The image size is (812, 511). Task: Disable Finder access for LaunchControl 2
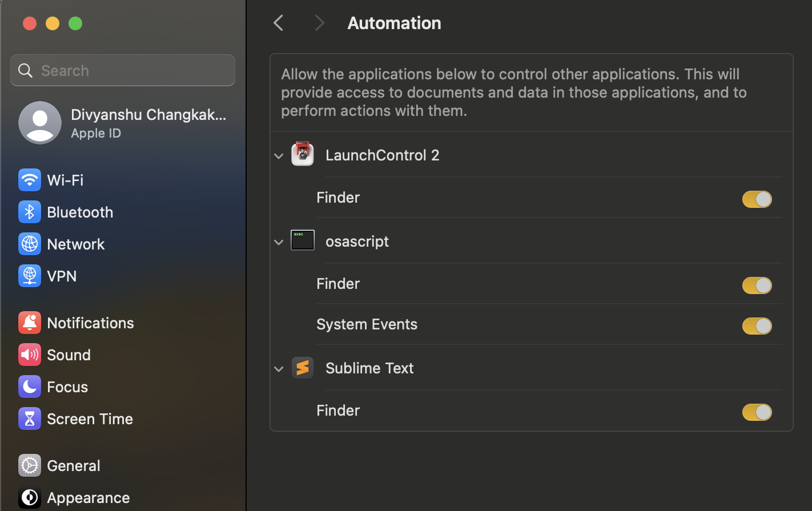757,199
